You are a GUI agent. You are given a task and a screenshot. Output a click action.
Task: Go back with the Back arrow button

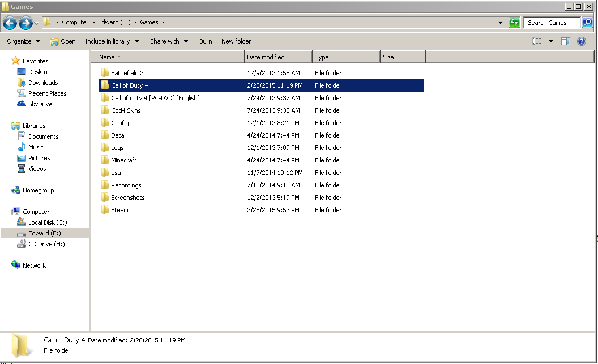10,23
